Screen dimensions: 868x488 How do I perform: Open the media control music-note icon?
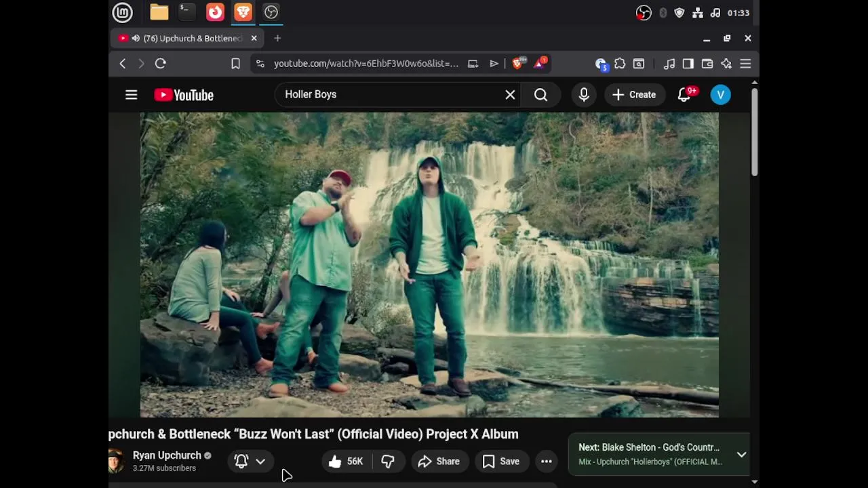pos(669,64)
